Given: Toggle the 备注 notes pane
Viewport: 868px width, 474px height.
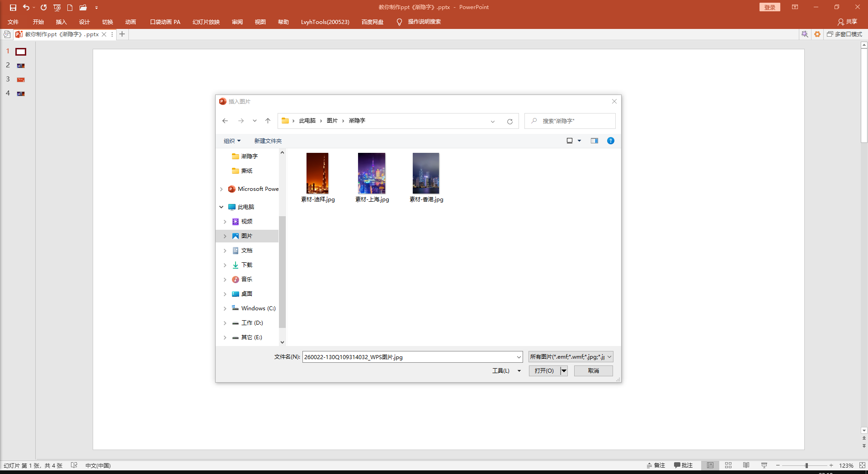Looking at the screenshot, I should (x=656, y=465).
